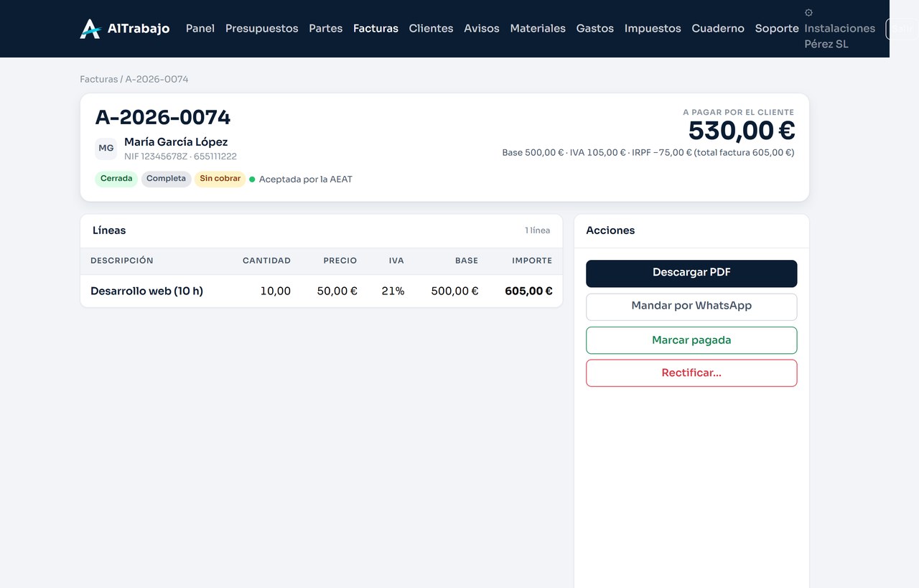Open the Soporte section

(x=777, y=29)
